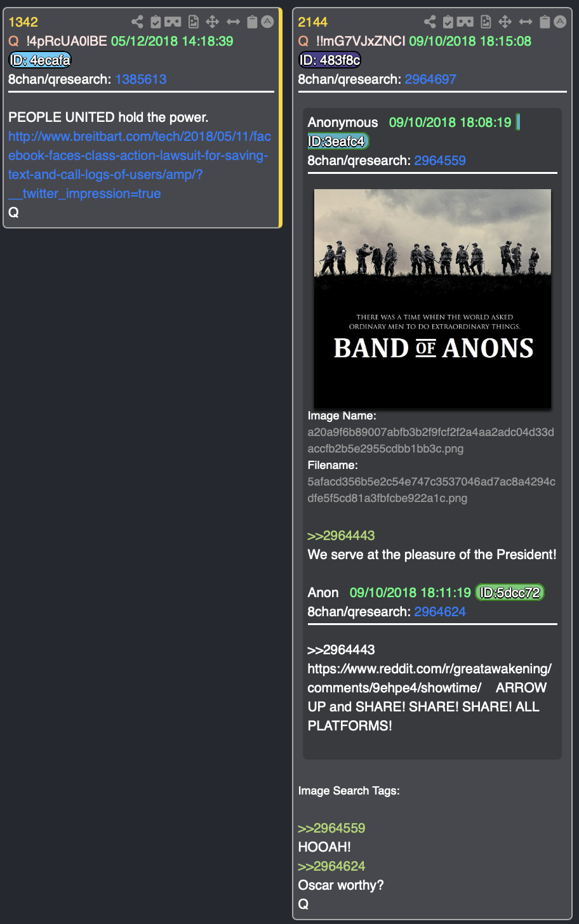Click post number 2144 header
Screen dimensions: 579x924
(x=313, y=22)
